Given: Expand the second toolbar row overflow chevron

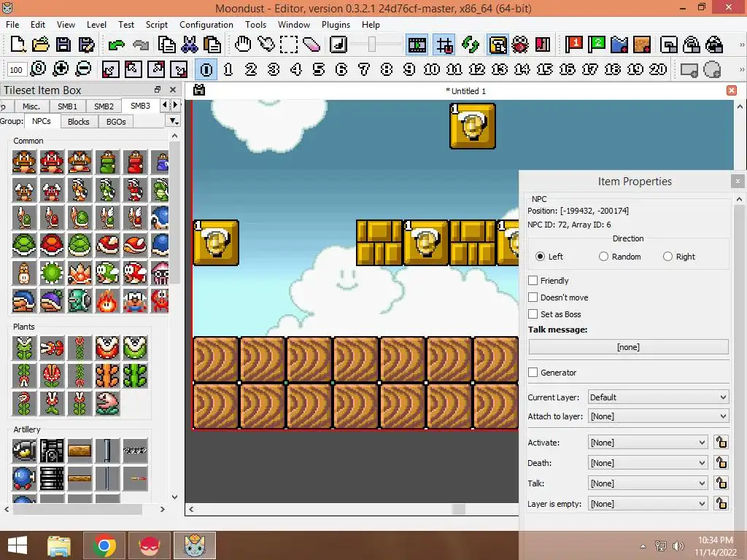Looking at the screenshot, I should (x=741, y=69).
